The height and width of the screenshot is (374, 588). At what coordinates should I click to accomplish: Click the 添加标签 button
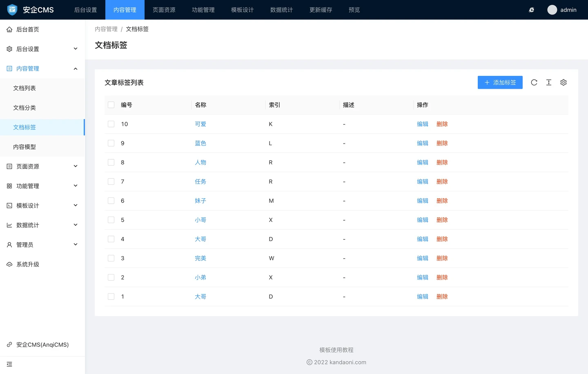click(x=500, y=82)
